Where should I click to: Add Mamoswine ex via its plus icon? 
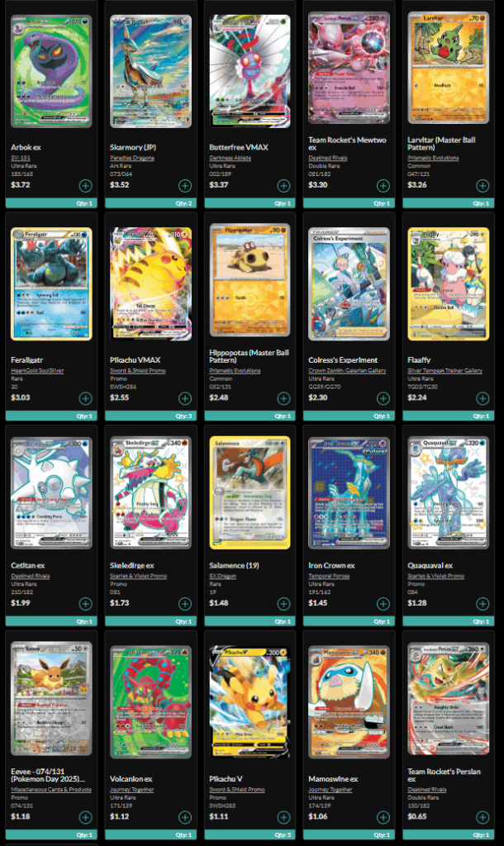383,817
